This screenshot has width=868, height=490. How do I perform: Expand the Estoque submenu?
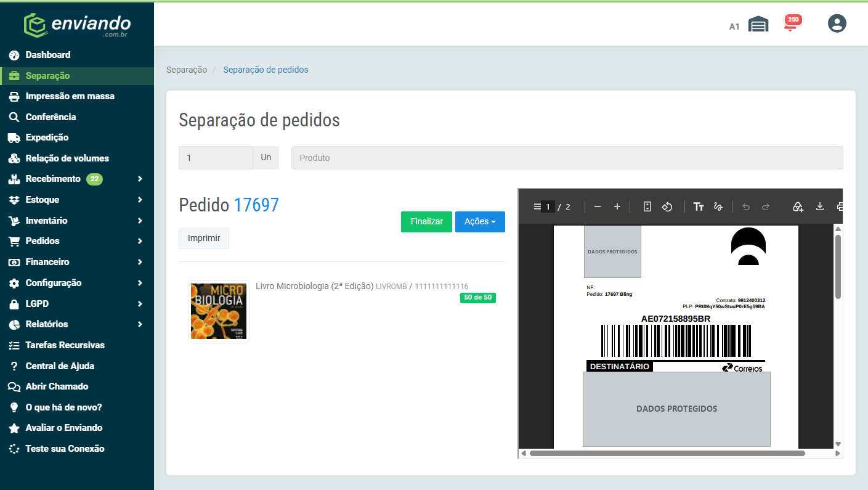point(77,200)
